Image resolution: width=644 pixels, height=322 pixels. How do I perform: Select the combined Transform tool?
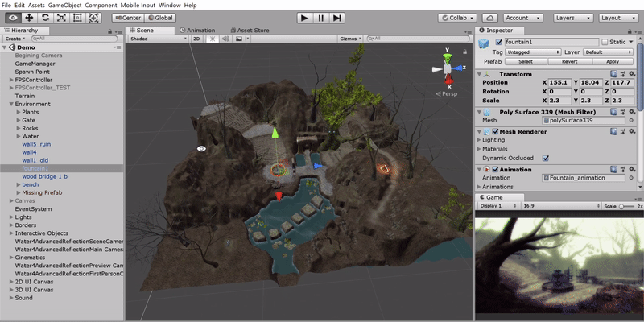93,18
